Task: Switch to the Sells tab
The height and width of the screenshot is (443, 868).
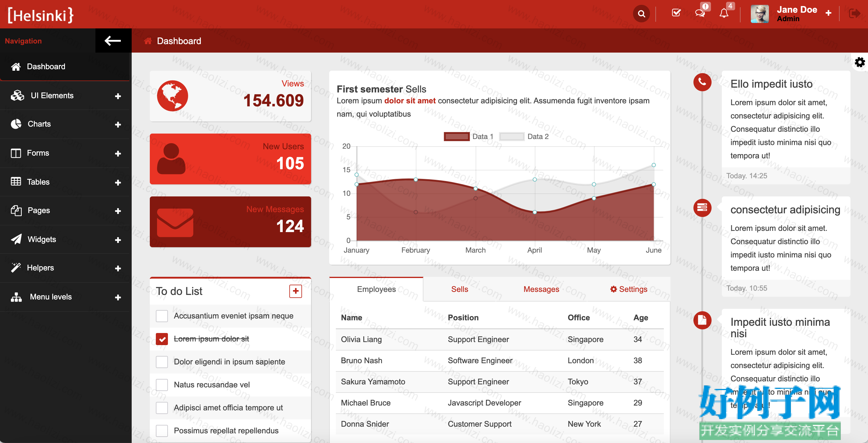Action: [459, 289]
